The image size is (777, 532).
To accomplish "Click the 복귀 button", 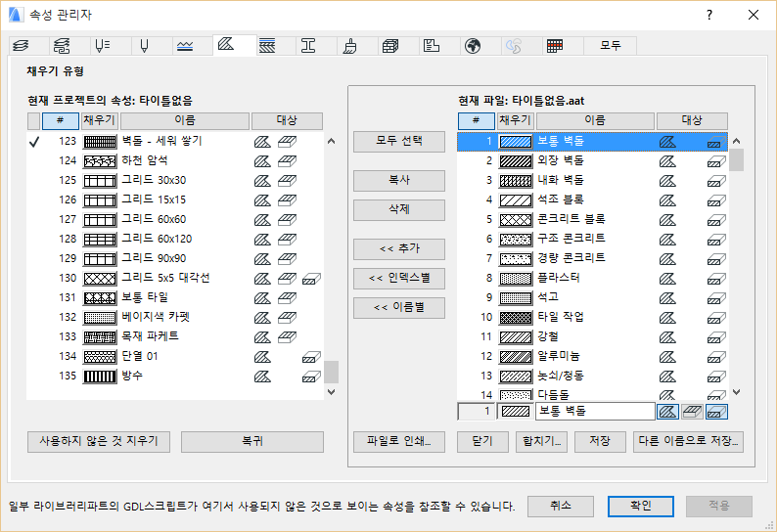I will (x=252, y=441).
